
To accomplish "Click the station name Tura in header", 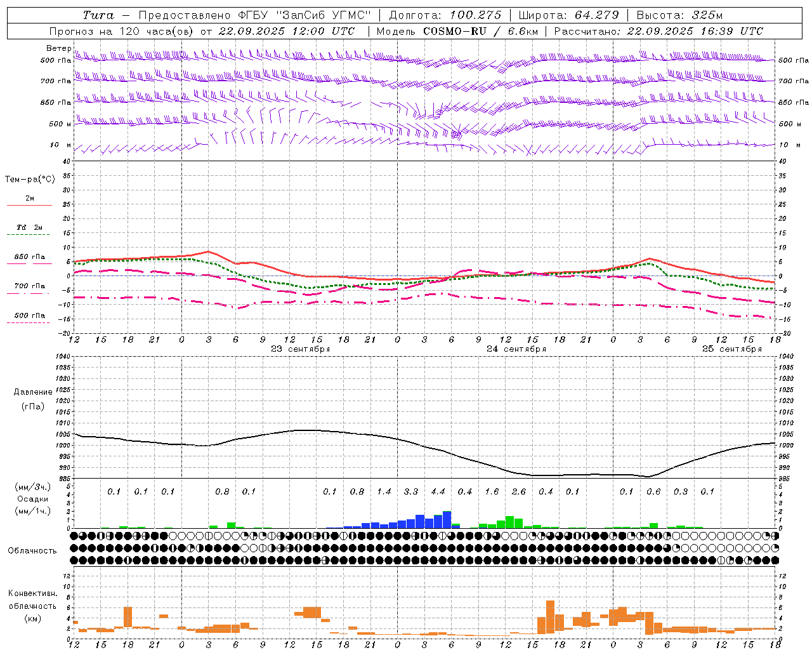I will click(x=99, y=15).
